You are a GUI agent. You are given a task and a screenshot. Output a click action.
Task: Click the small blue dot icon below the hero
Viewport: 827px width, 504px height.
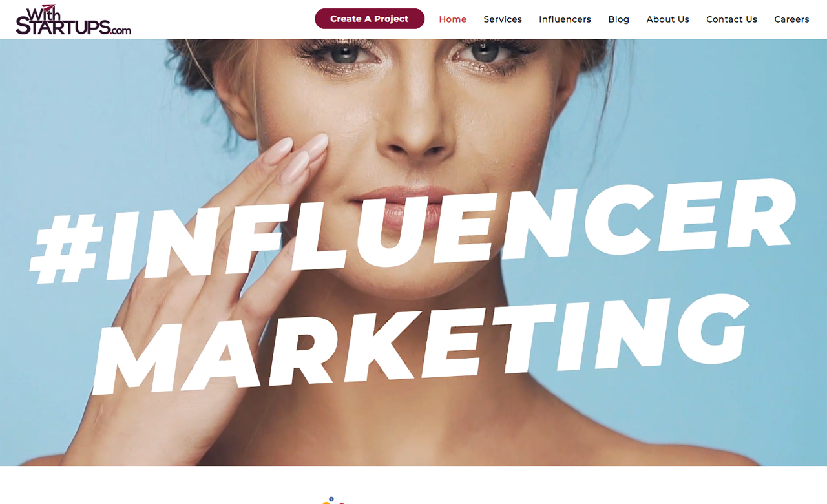pos(331,499)
